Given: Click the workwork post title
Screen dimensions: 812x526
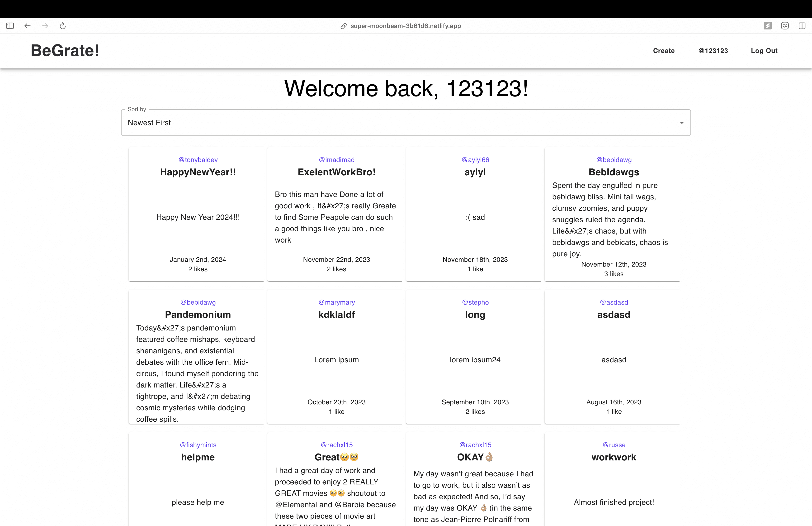Looking at the screenshot, I should [x=614, y=457].
